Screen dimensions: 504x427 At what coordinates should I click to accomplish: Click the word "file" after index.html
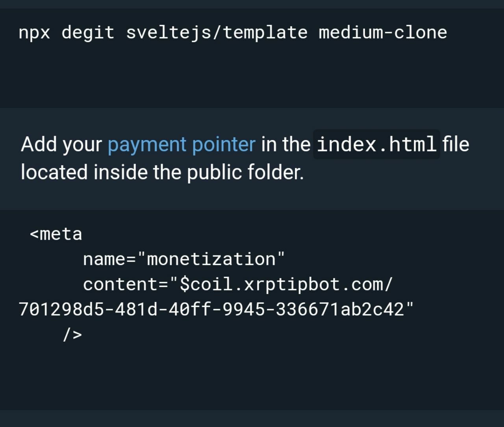[x=456, y=144]
